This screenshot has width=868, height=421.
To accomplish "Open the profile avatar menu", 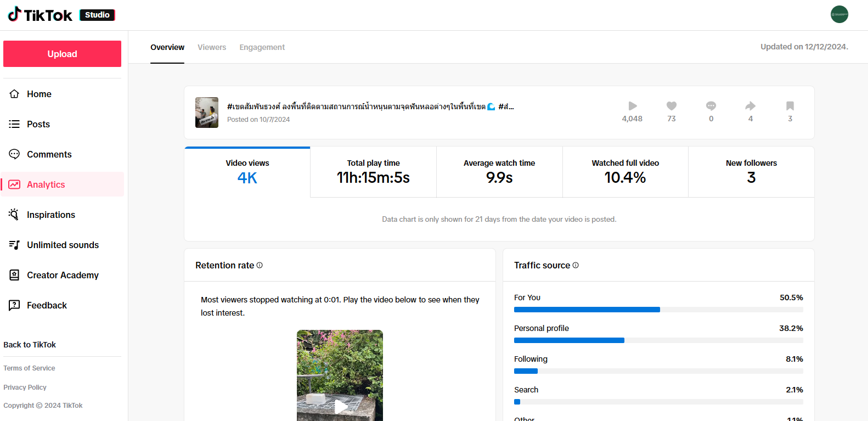I will 839,14.
